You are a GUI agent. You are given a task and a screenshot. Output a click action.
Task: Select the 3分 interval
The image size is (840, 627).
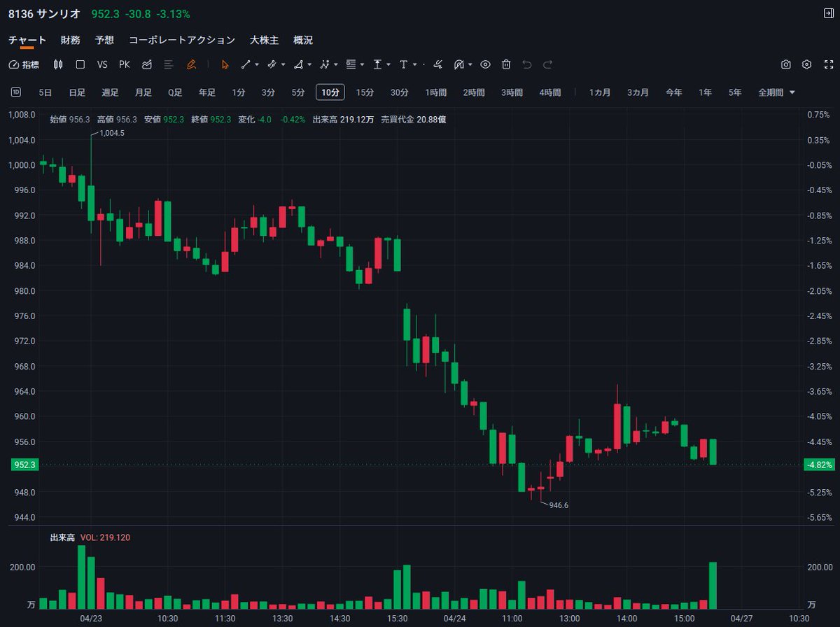pyautogui.click(x=269, y=92)
